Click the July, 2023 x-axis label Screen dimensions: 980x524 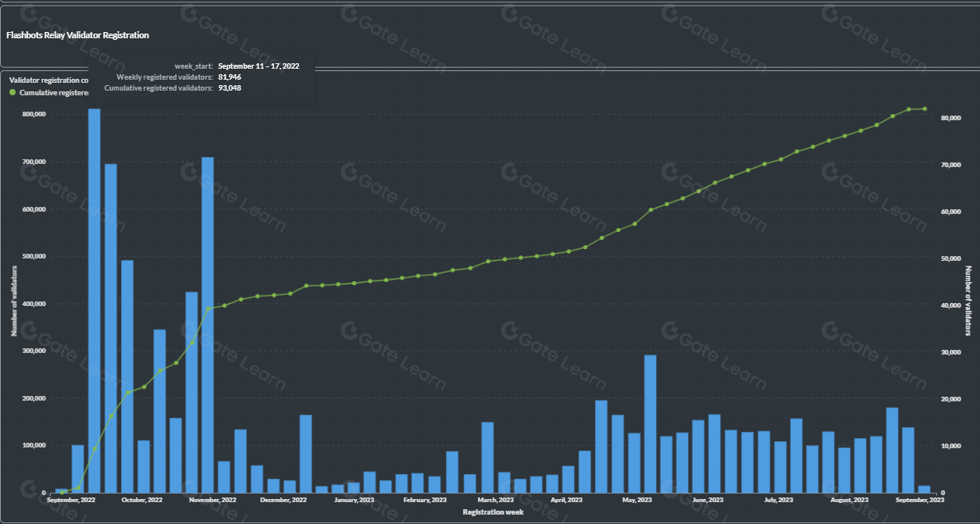pyautogui.click(x=779, y=500)
